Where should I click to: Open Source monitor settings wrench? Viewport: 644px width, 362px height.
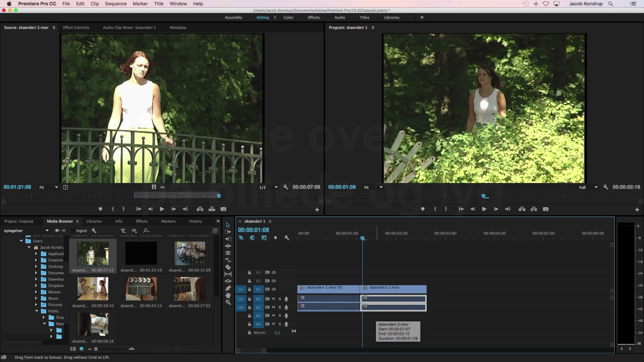[x=285, y=187]
